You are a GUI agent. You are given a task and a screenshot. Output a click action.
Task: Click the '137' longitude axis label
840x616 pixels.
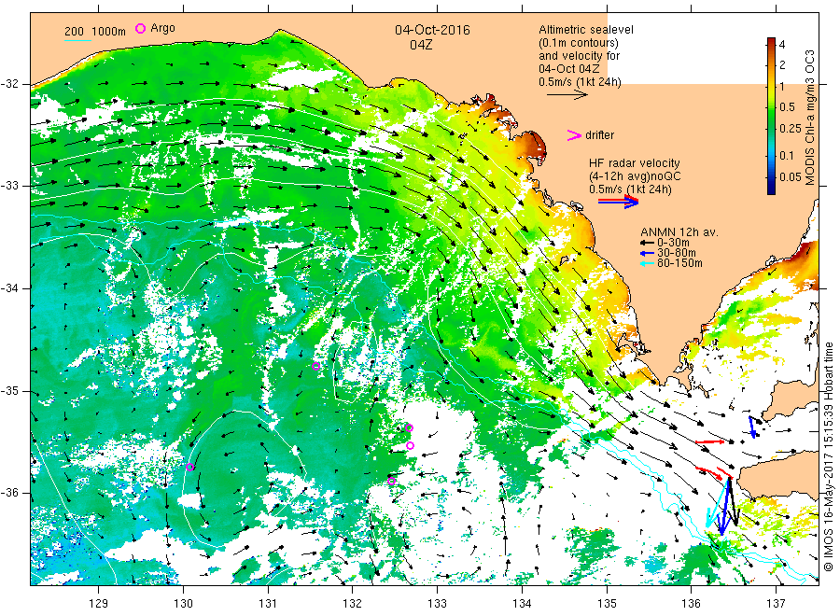coord(776,604)
